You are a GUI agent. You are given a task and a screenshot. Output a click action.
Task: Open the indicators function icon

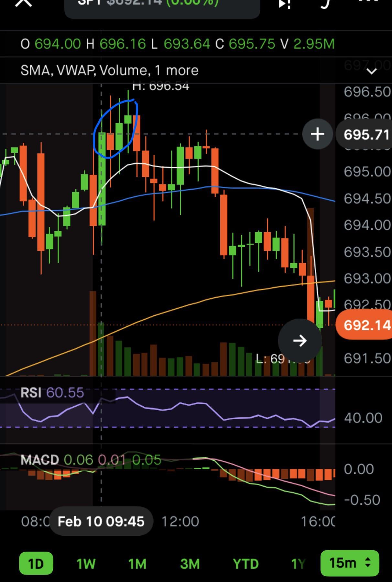click(x=327, y=3)
